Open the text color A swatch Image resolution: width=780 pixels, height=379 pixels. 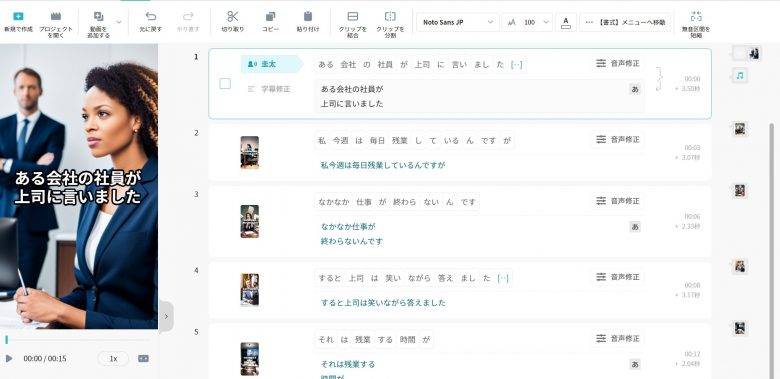click(566, 22)
